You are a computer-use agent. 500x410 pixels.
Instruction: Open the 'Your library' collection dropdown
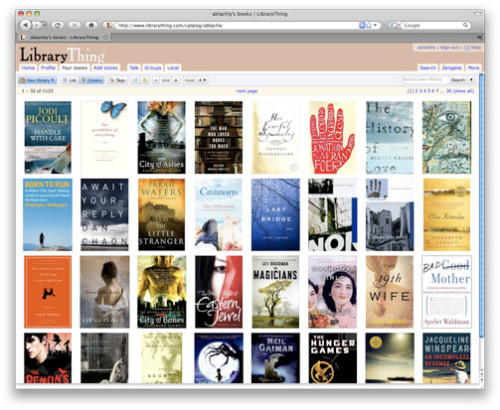[37, 80]
